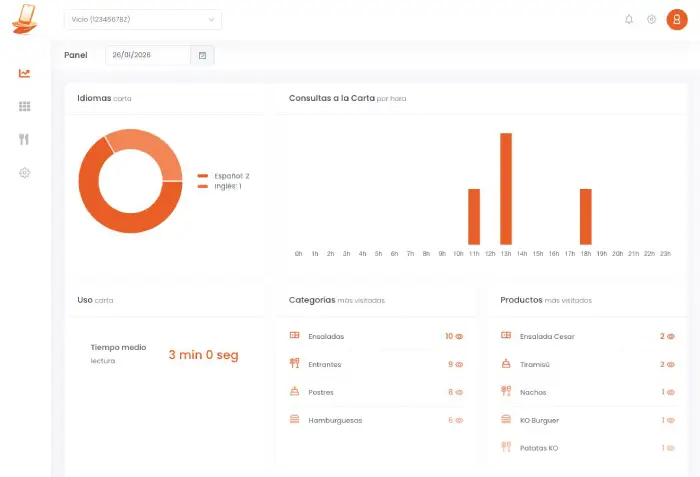Open the fork and knife sidebar icon
This screenshot has height=477, width=700.
point(24,139)
